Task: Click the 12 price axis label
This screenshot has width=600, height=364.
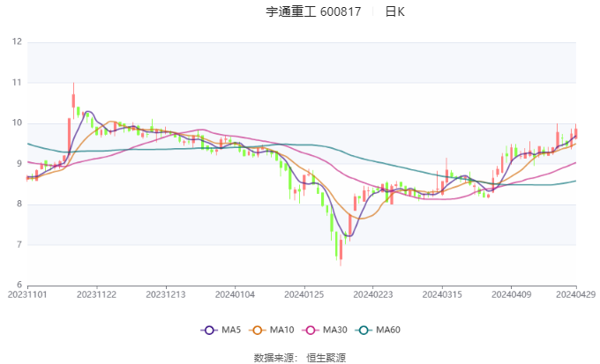Action: 16,41
